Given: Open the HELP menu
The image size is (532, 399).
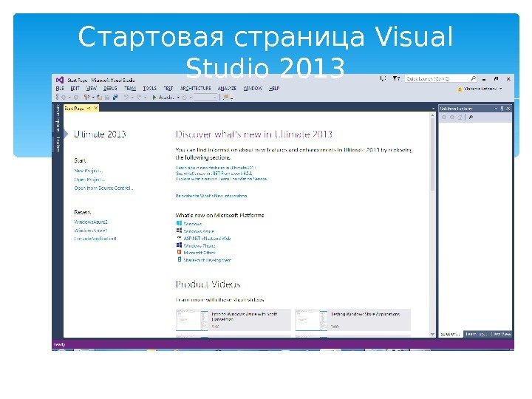Looking at the screenshot, I should coord(274,88).
